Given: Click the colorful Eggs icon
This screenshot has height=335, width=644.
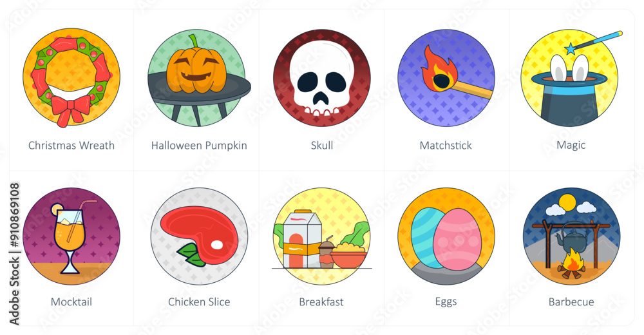Looking at the screenshot, I should pyautogui.click(x=446, y=236).
